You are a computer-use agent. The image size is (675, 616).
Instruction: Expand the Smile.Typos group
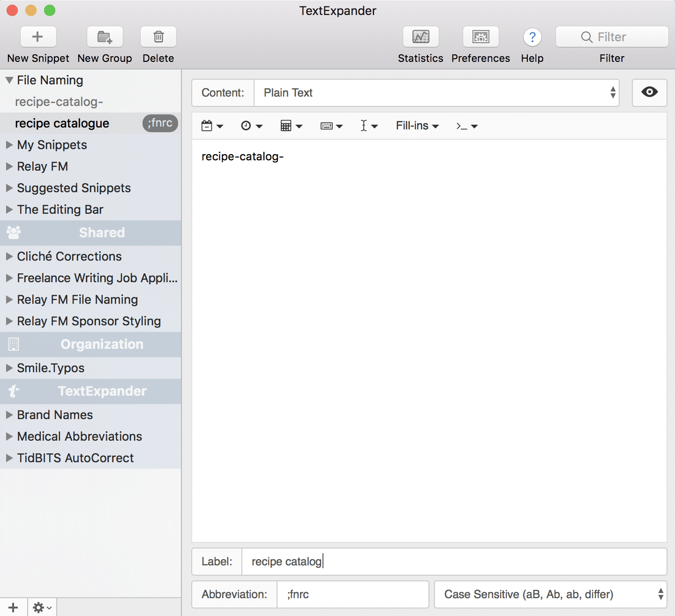coord(9,368)
